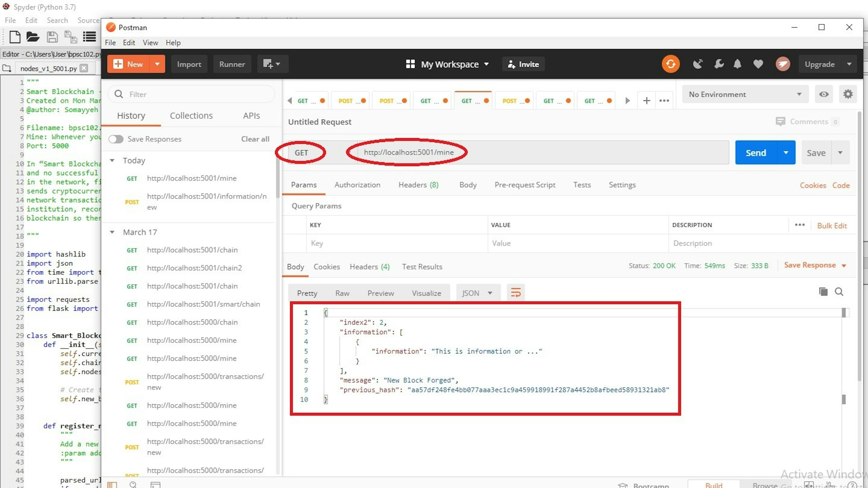
Task: Open the Pre-request Script tab
Action: click(x=525, y=185)
